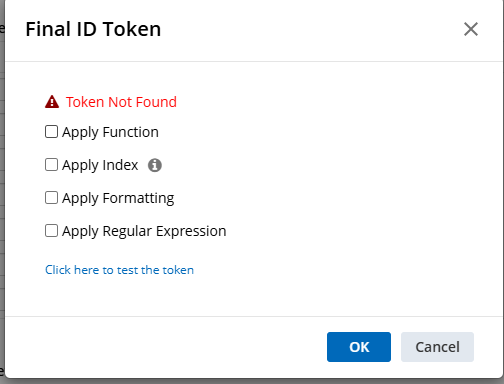Click empty footer area left of OK
The width and height of the screenshot is (504, 384).
167,347
